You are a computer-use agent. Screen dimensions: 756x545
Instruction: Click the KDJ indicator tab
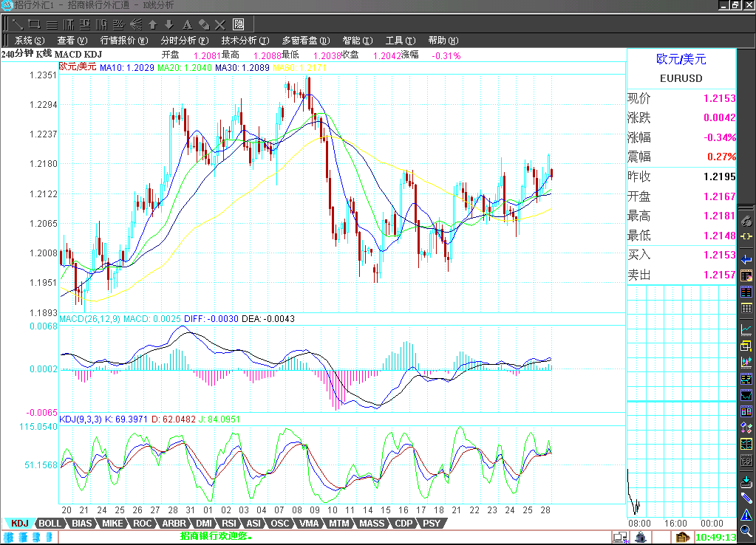click(x=19, y=524)
